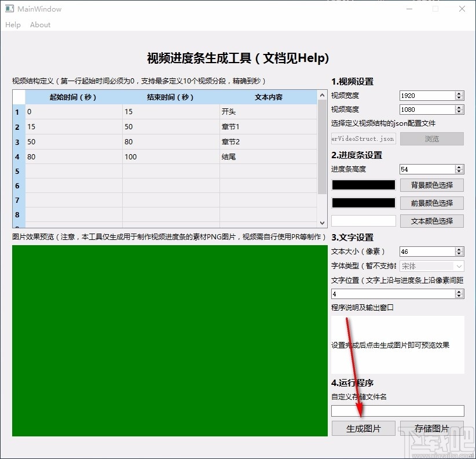The width and height of the screenshot is (476, 459).
Task: Open the 背景颜色选择 color picker
Action: [x=433, y=185]
